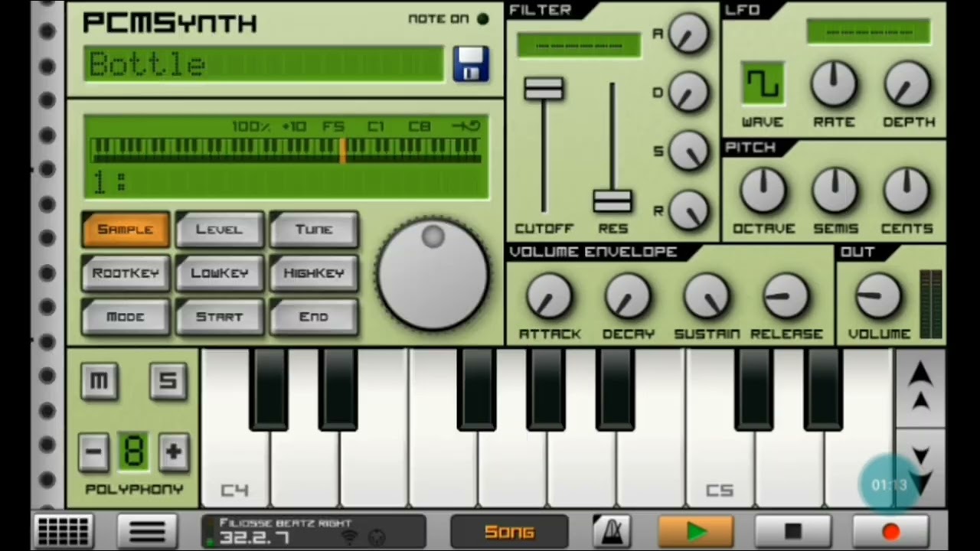Click the filter envelope S knob

click(688, 151)
